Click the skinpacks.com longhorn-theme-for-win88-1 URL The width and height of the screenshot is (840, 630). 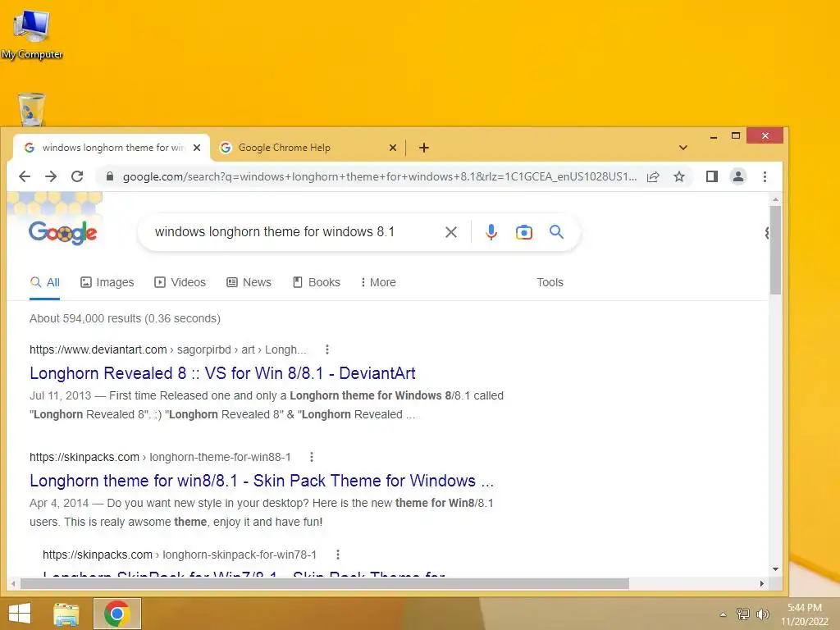click(x=160, y=457)
